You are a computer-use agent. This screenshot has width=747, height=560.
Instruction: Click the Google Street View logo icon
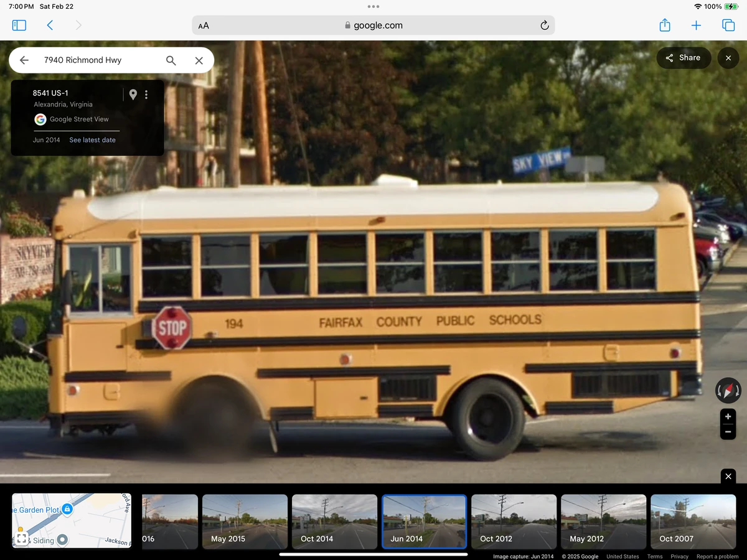(x=40, y=119)
